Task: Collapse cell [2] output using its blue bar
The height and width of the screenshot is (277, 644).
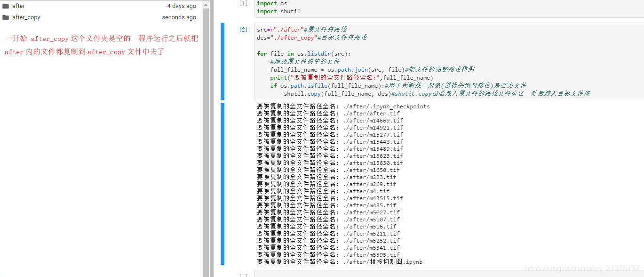Action: [223, 184]
